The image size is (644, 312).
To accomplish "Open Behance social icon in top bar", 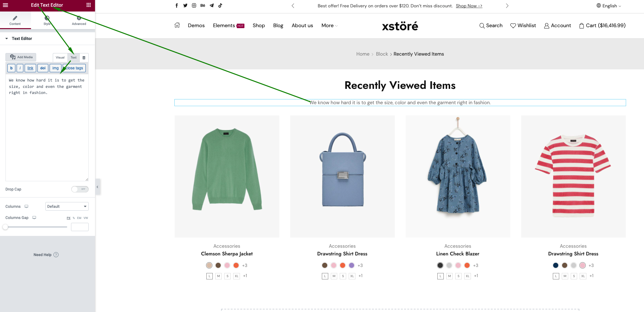I will (203, 5).
